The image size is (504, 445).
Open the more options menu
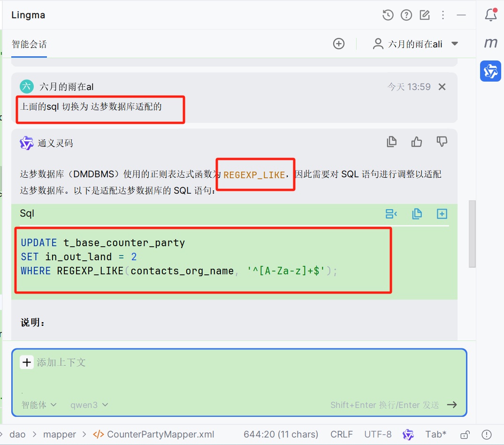coord(443,15)
